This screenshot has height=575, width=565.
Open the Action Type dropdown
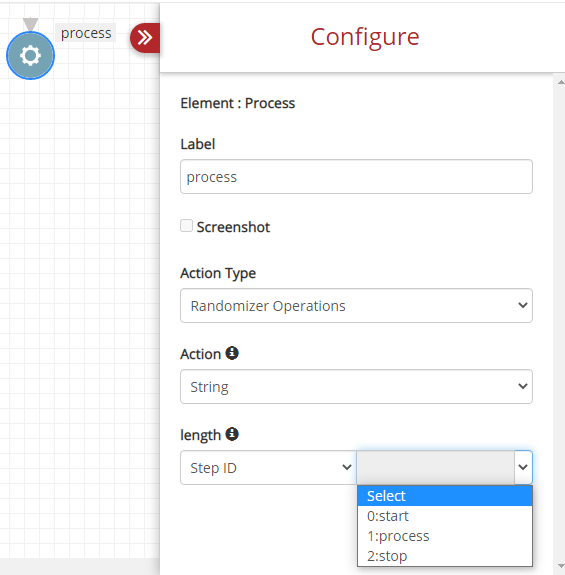click(356, 305)
